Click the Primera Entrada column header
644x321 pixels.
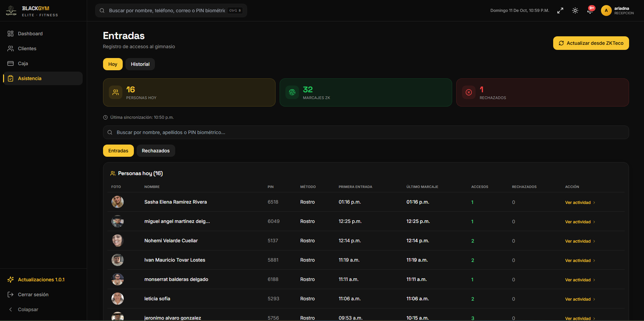point(355,187)
